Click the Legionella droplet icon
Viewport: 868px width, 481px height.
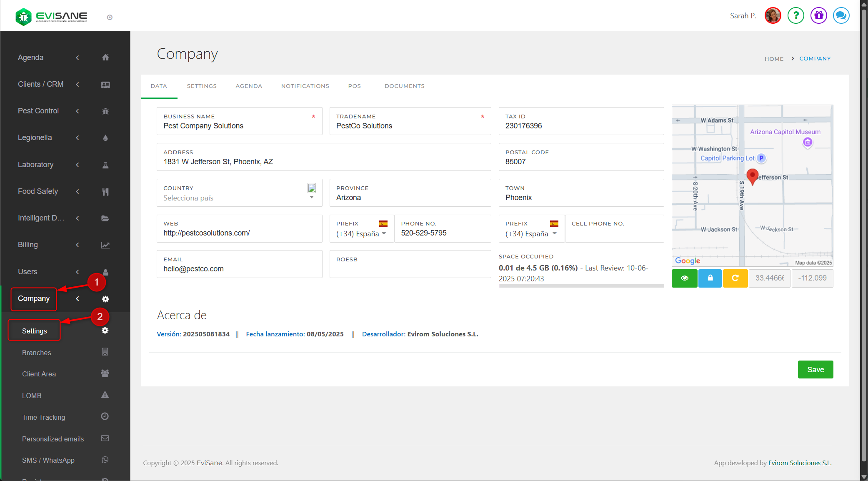(105, 138)
